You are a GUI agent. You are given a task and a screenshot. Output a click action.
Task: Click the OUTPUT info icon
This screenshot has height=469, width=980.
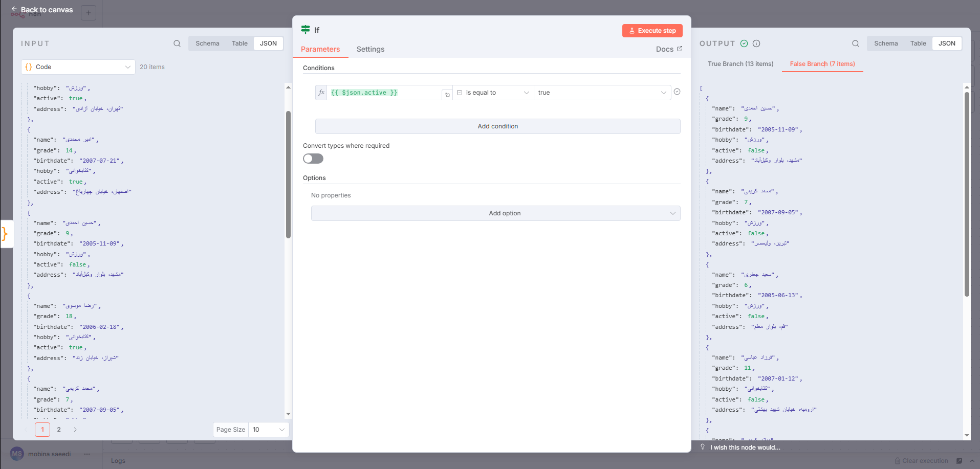(x=756, y=43)
